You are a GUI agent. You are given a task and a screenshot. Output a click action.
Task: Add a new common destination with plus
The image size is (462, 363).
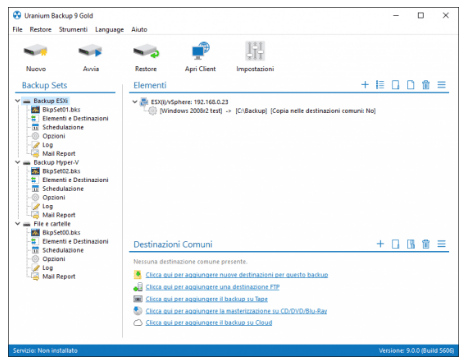(380, 244)
